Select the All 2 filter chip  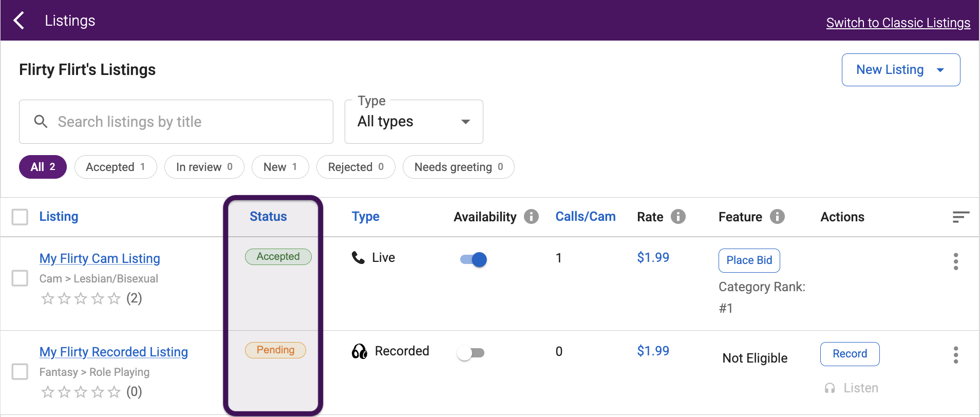pos(43,167)
